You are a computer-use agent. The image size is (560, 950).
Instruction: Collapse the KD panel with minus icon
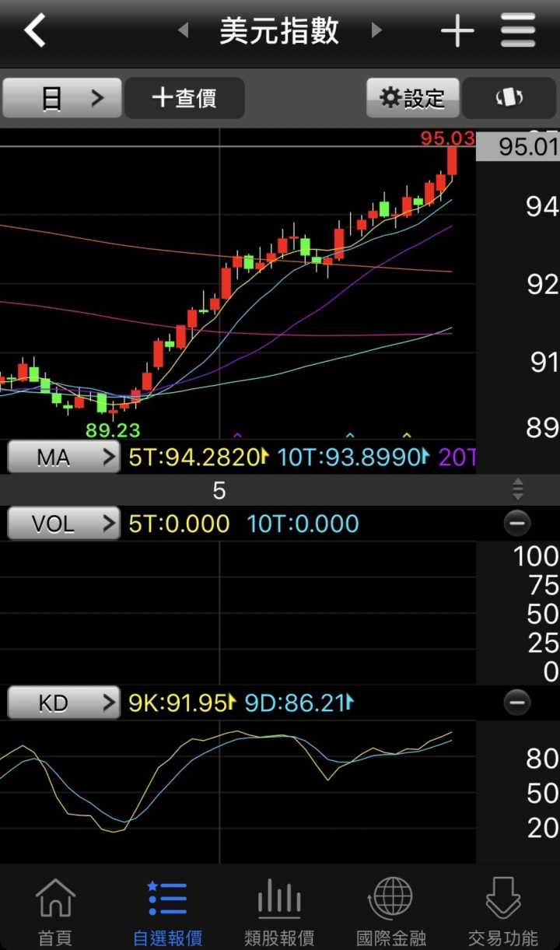(517, 703)
